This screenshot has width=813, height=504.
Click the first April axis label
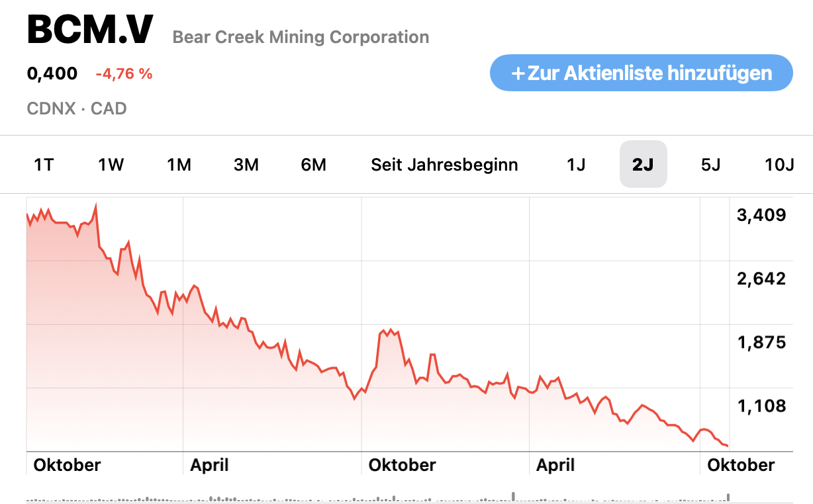click(209, 465)
